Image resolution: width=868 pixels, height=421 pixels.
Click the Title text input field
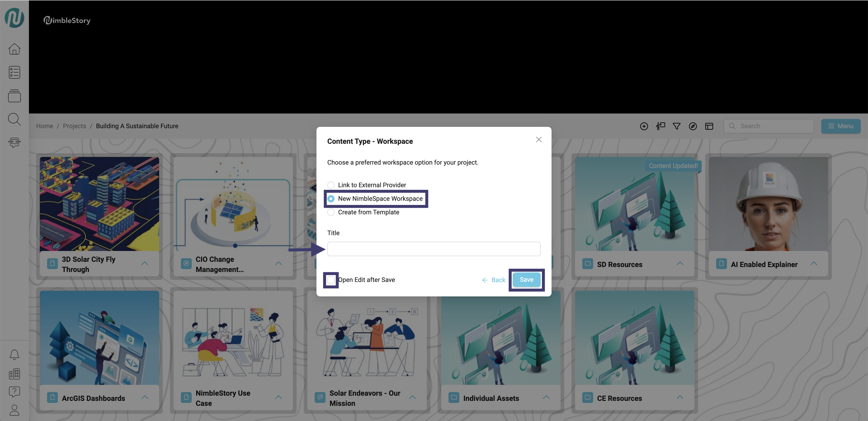click(x=433, y=249)
